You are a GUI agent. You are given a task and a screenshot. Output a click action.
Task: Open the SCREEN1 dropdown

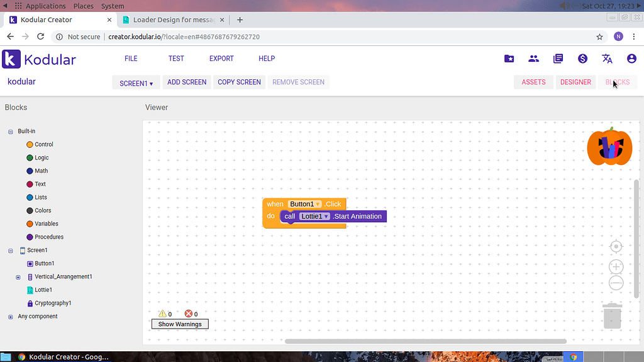coord(136,82)
